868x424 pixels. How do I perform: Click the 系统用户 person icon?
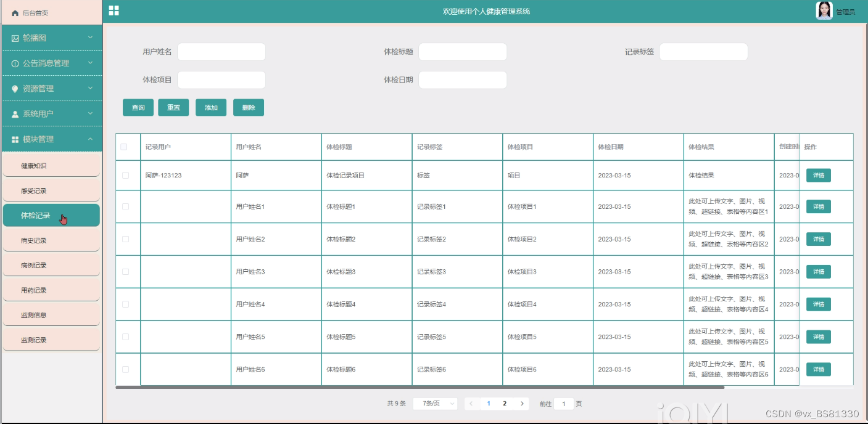click(x=15, y=114)
